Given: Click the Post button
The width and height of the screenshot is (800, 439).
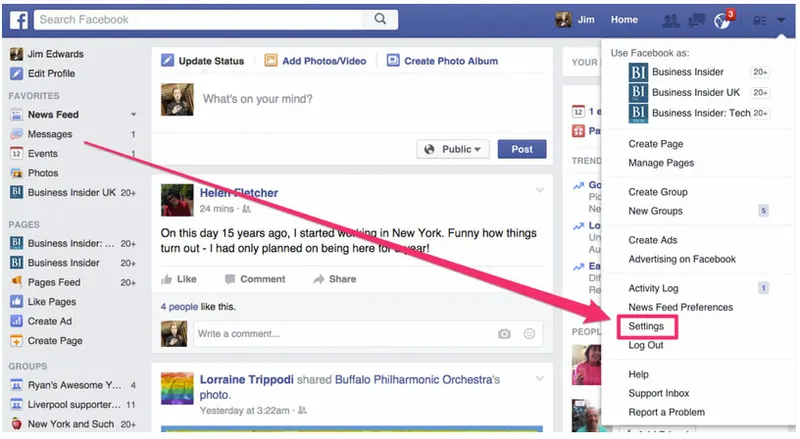Looking at the screenshot, I should point(522,149).
